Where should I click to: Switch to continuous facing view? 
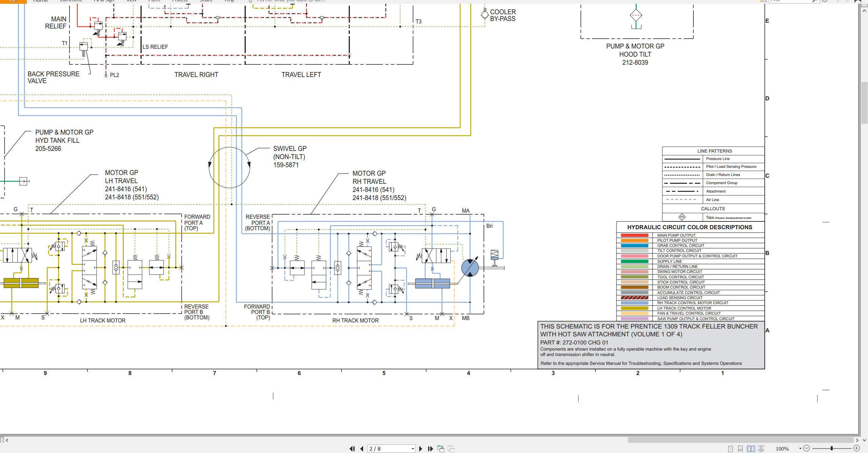pyautogui.click(x=761, y=449)
